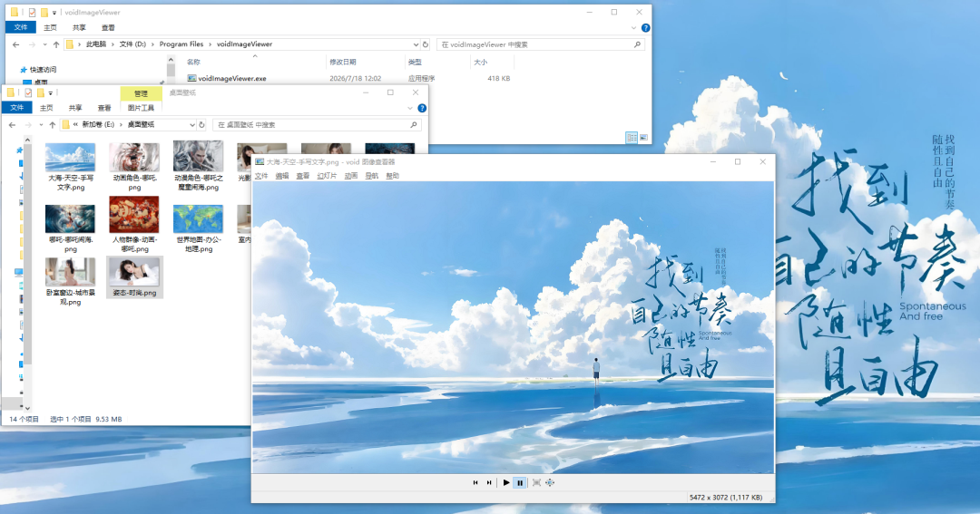Click properties quick-access icon in 桌面壁纸 title bar
Screen dimensions: 980x514
(x=28, y=93)
